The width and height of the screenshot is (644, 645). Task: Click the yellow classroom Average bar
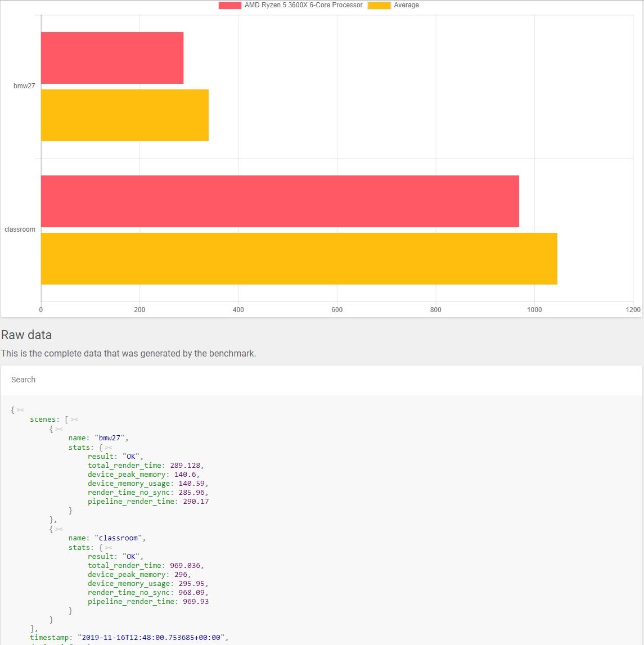pos(299,259)
